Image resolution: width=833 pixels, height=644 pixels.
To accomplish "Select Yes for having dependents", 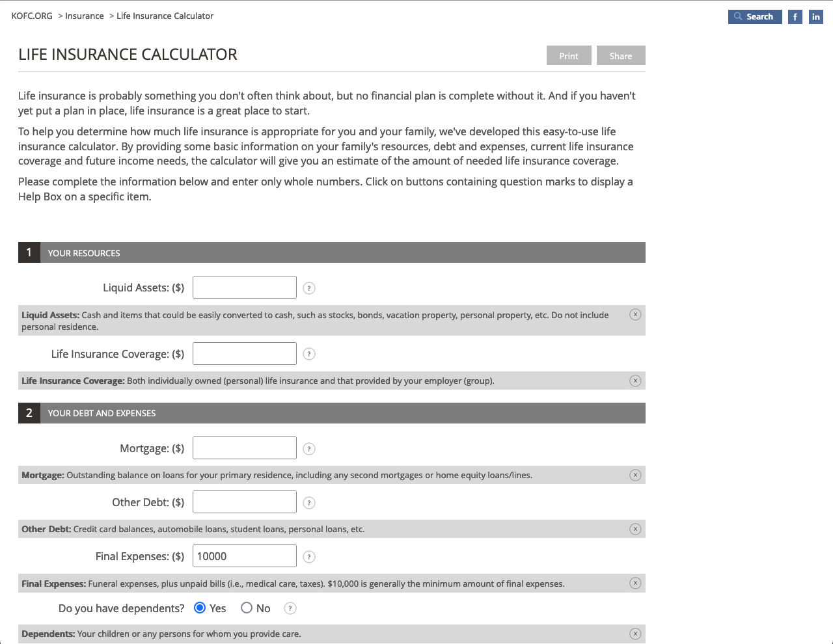I will (x=200, y=608).
